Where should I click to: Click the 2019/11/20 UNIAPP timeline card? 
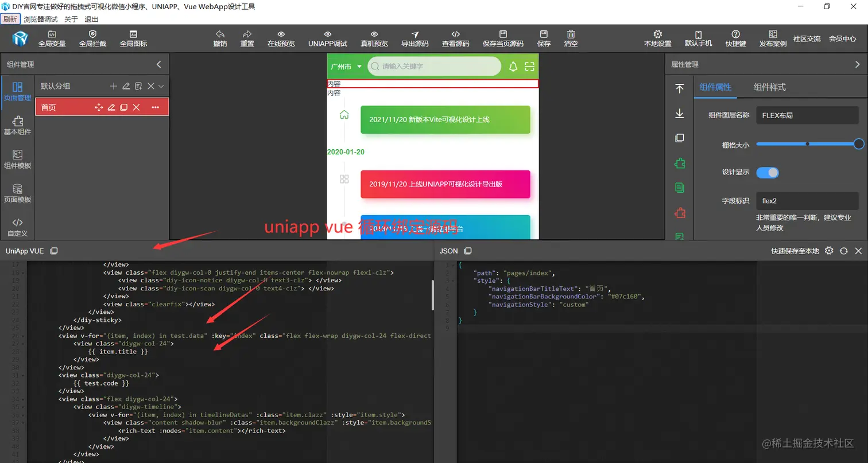click(445, 184)
